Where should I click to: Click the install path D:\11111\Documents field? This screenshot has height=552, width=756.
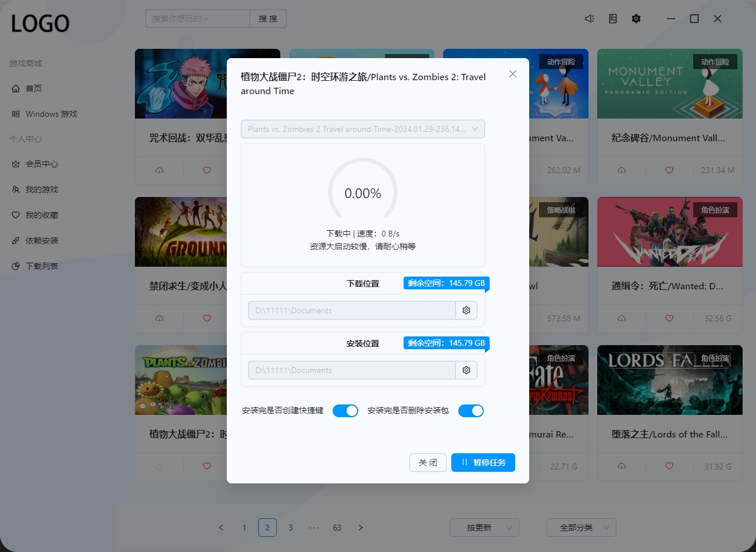352,370
